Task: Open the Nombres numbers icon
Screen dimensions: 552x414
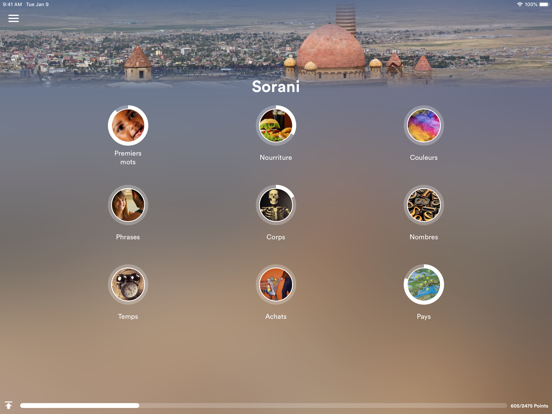Action: tap(424, 205)
